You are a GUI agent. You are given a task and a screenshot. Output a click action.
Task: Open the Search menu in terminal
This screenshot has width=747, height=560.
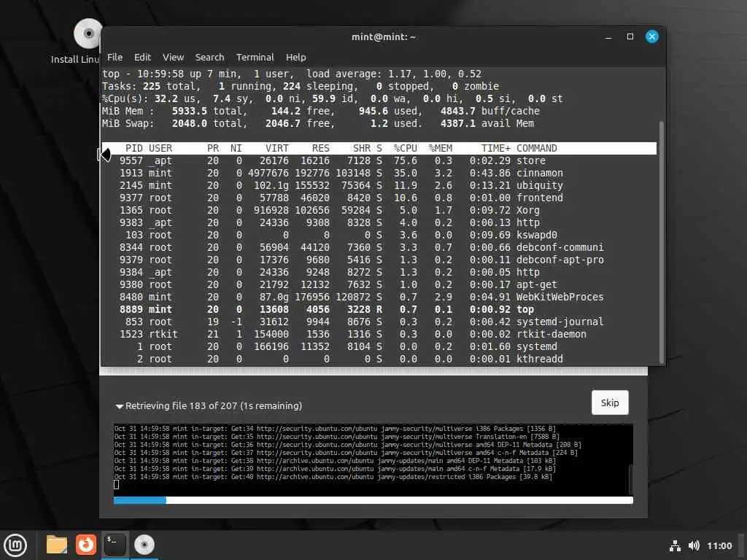209,57
